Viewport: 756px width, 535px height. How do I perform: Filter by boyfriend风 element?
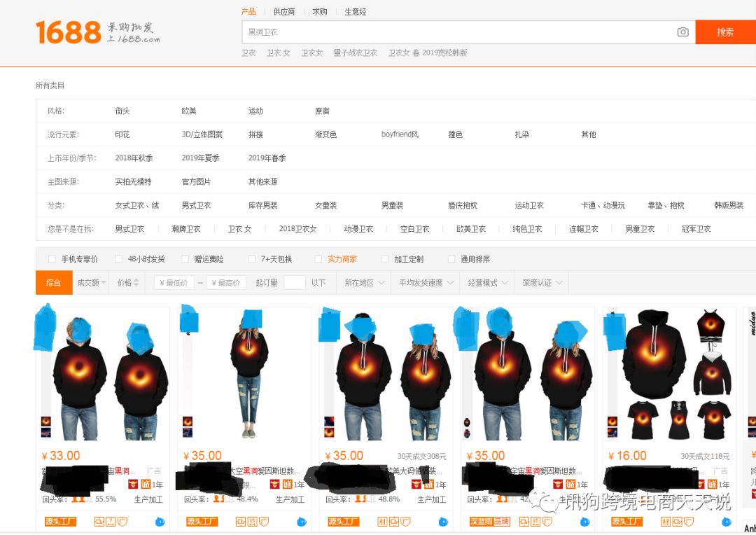pyautogui.click(x=400, y=134)
